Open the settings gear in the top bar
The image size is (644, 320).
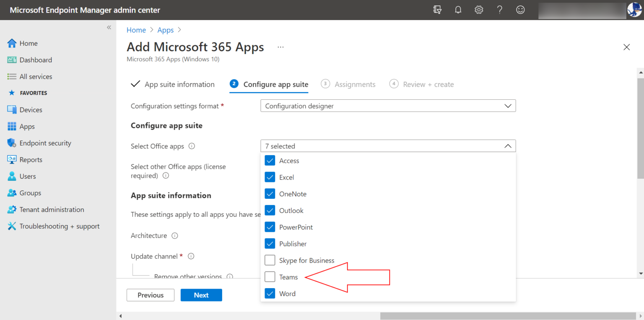click(x=478, y=9)
